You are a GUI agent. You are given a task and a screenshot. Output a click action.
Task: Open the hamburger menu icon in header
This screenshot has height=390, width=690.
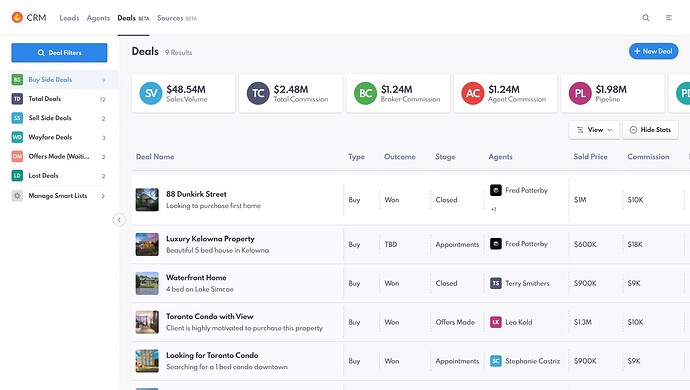(x=668, y=18)
